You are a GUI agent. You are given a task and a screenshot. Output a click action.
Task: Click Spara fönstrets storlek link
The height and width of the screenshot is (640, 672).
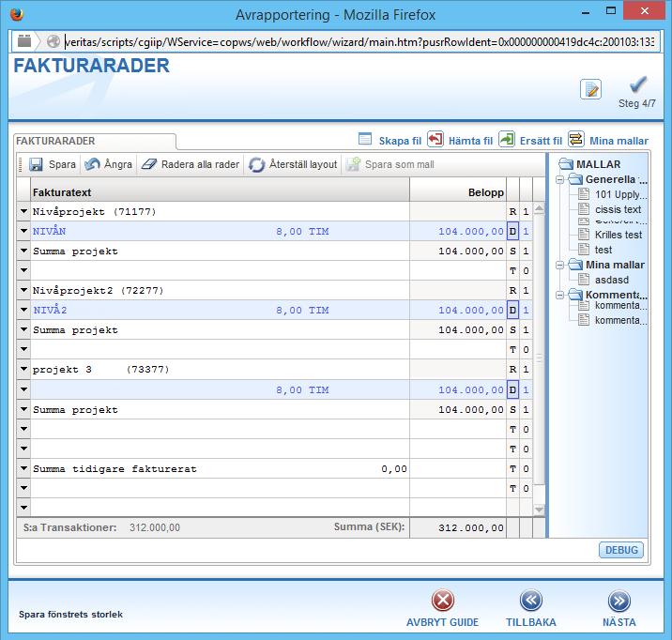point(70,615)
